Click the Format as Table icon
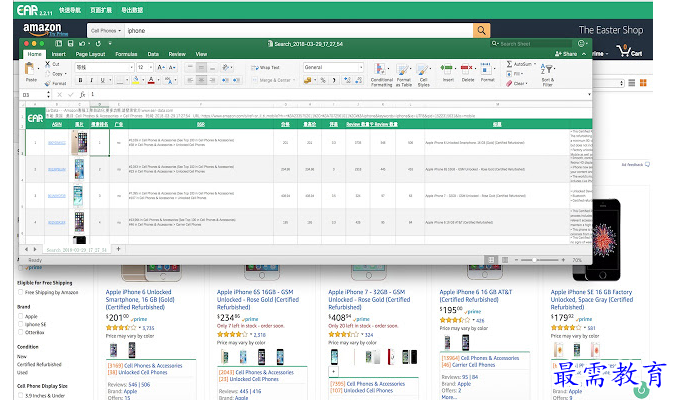 pos(403,69)
